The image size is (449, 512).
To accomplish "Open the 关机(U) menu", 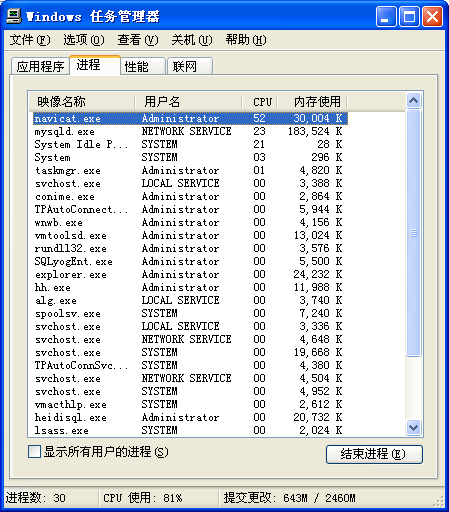I will [x=192, y=40].
